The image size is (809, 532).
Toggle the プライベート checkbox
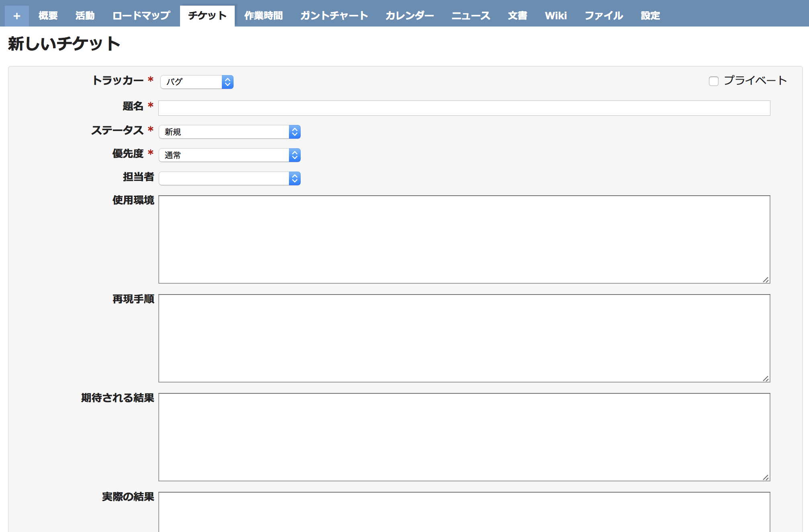(714, 81)
